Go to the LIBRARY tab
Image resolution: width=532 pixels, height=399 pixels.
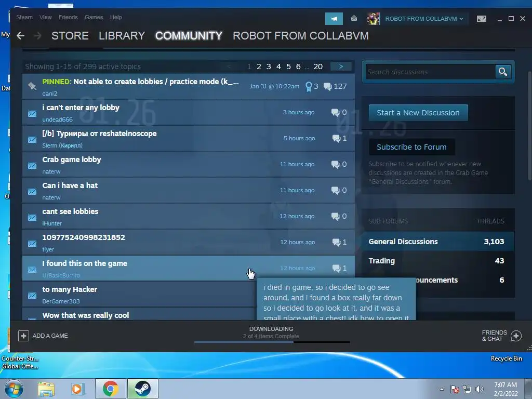tap(122, 36)
